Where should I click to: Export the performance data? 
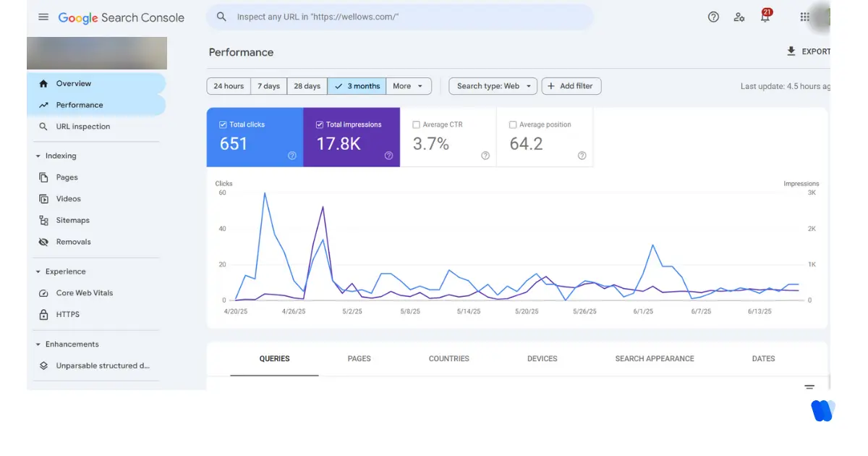coord(808,51)
